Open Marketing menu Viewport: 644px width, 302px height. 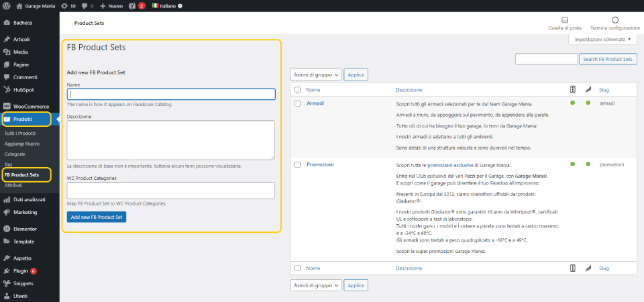pos(25,213)
